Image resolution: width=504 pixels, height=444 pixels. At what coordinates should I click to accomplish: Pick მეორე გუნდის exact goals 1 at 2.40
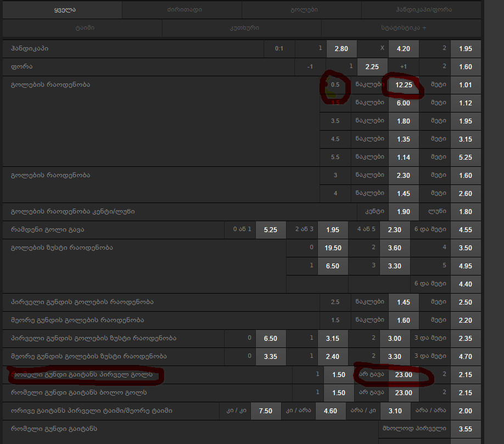[x=333, y=356]
